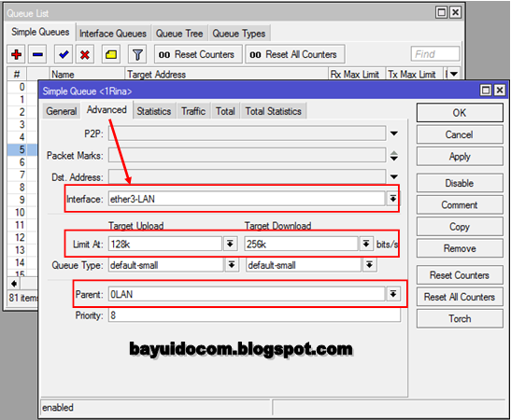Click the Dst. Address field

pyautogui.click(x=247, y=177)
